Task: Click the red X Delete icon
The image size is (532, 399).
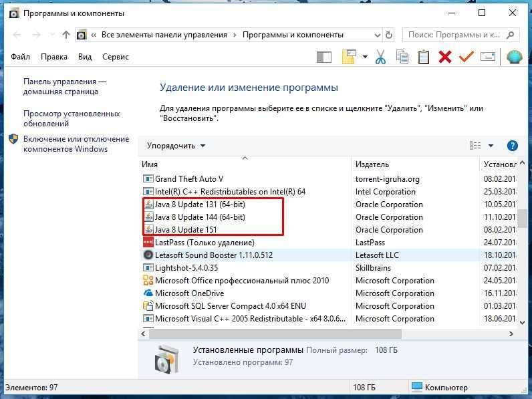Action: tap(445, 57)
